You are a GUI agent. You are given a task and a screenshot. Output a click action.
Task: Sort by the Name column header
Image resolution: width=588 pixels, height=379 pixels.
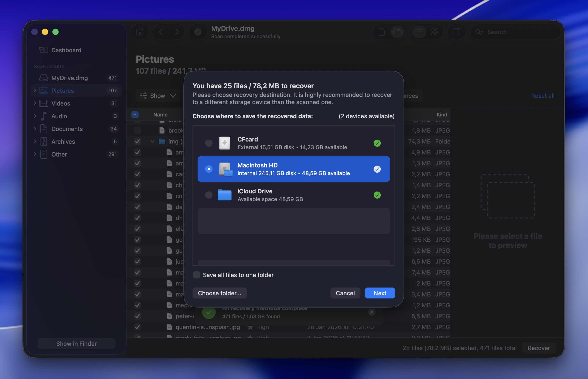tap(160, 115)
